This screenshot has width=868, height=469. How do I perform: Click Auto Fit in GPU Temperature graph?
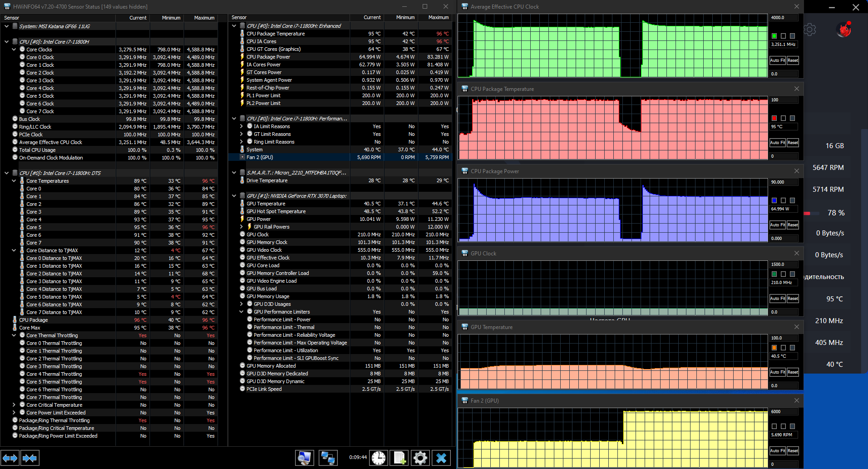coord(778,372)
